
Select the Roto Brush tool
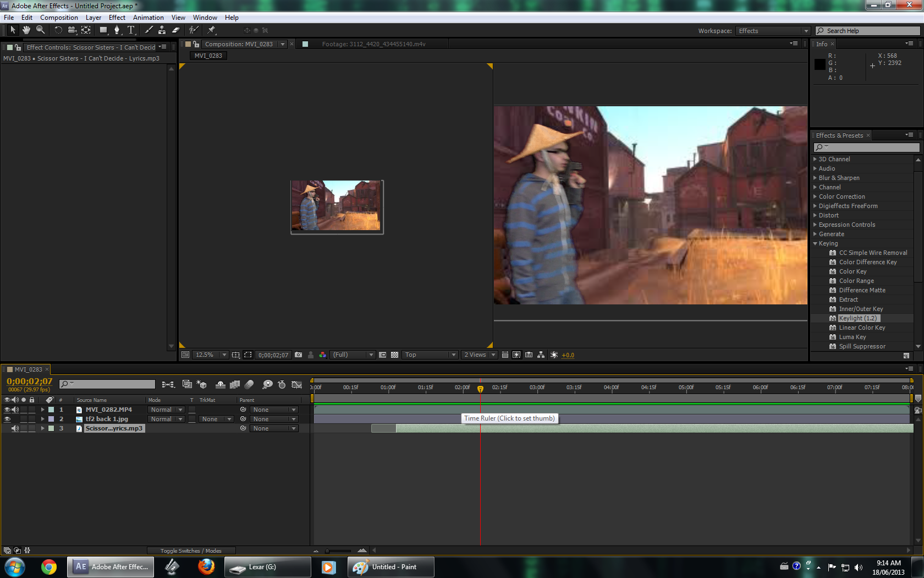(x=193, y=30)
